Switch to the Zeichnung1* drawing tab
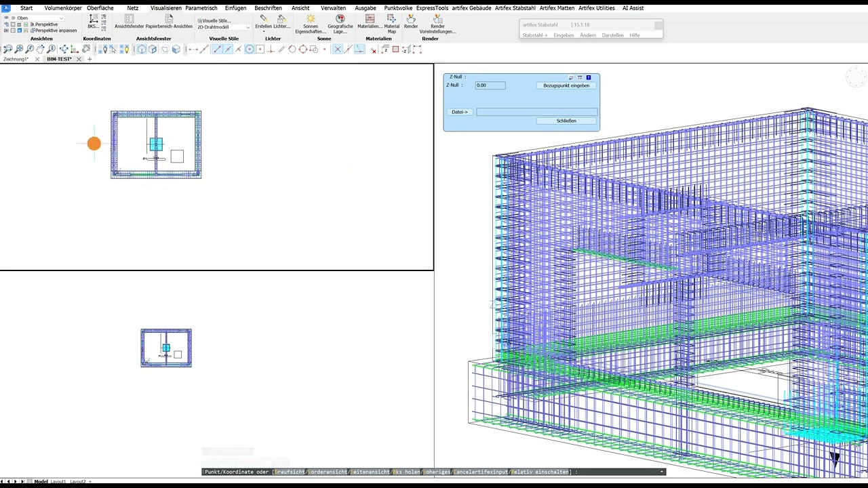868x488 pixels. click(x=16, y=59)
